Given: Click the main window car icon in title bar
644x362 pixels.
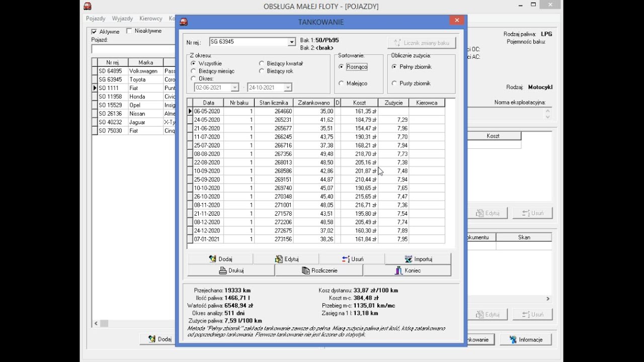Looking at the screenshot, I should [x=88, y=6].
